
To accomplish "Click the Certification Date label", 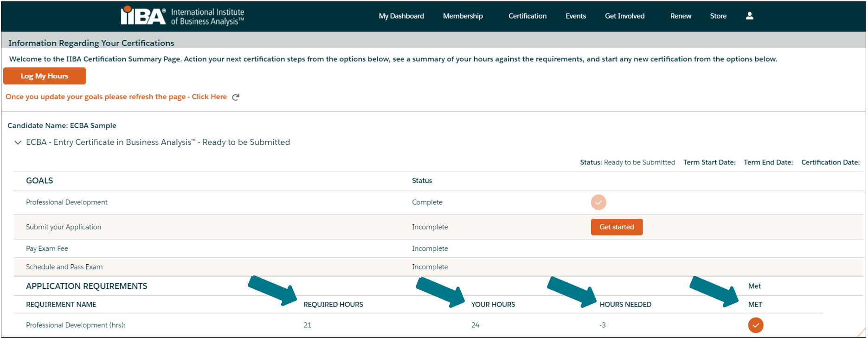I will (x=830, y=163).
